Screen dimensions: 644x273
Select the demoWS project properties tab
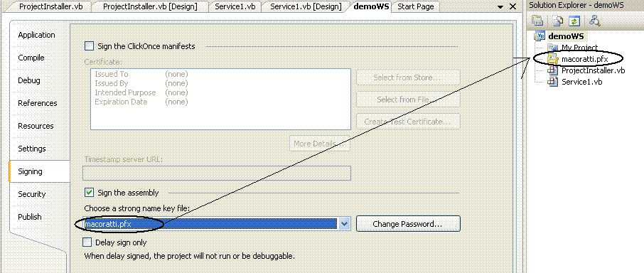[x=371, y=6]
